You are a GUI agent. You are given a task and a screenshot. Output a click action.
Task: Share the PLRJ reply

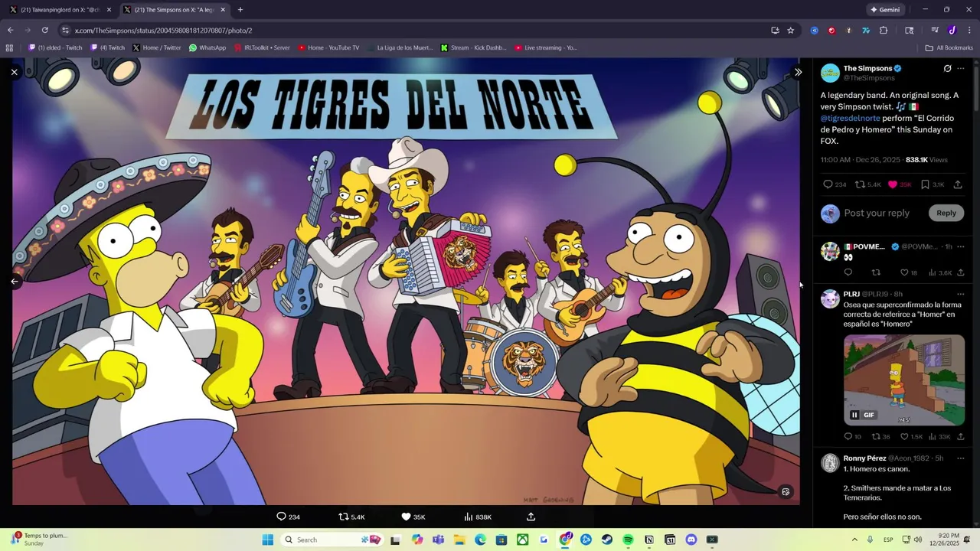click(x=960, y=436)
